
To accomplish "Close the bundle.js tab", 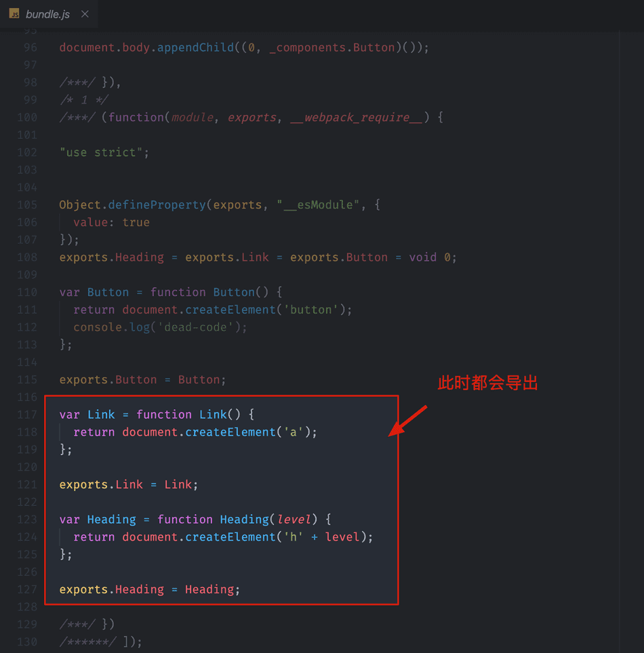I will pyautogui.click(x=85, y=14).
